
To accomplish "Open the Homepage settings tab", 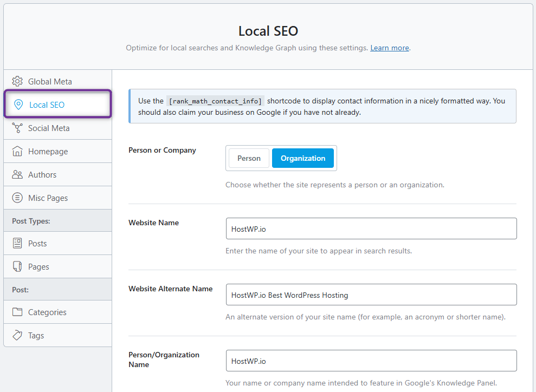I will pyautogui.click(x=58, y=151).
